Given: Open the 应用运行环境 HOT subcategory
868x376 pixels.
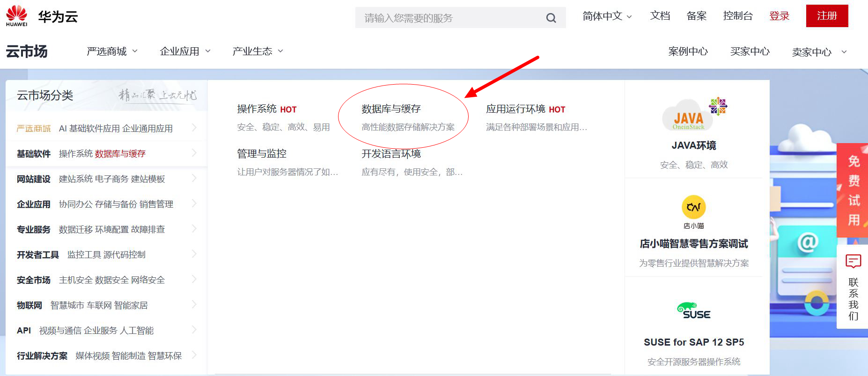Looking at the screenshot, I should pyautogui.click(x=525, y=109).
